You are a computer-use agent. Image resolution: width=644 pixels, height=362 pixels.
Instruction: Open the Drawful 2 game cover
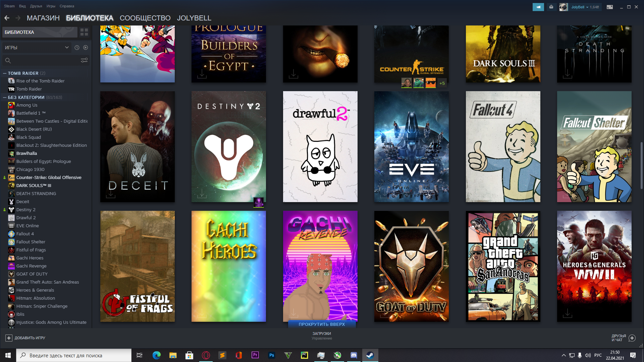[x=320, y=146]
